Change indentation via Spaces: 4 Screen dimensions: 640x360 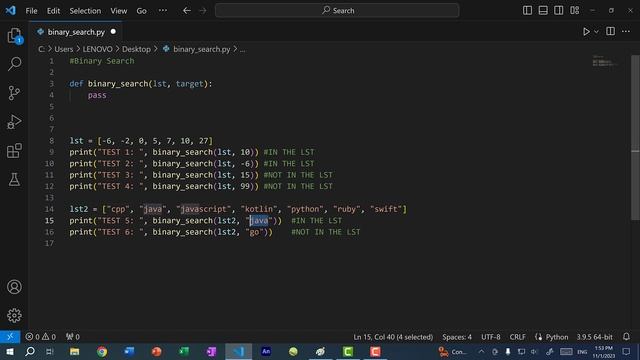pos(457,337)
